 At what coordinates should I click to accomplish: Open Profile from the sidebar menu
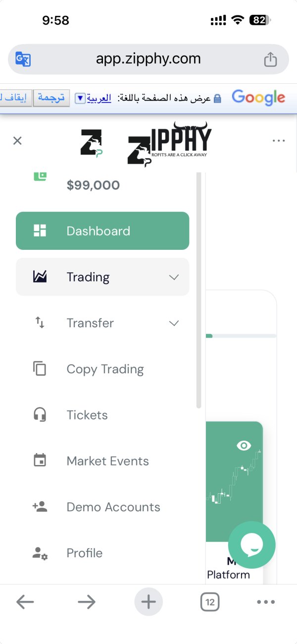tap(84, 553)
